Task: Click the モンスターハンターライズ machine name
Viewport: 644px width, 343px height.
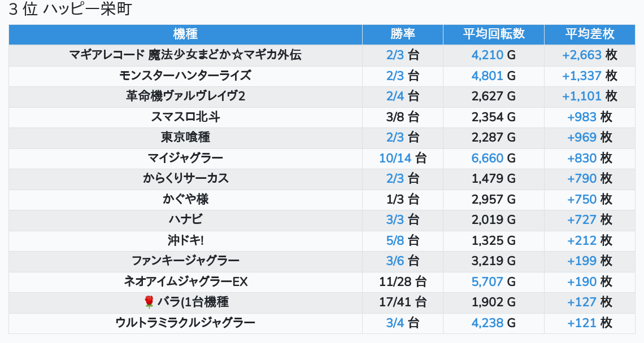Action: tap(185, 76)
